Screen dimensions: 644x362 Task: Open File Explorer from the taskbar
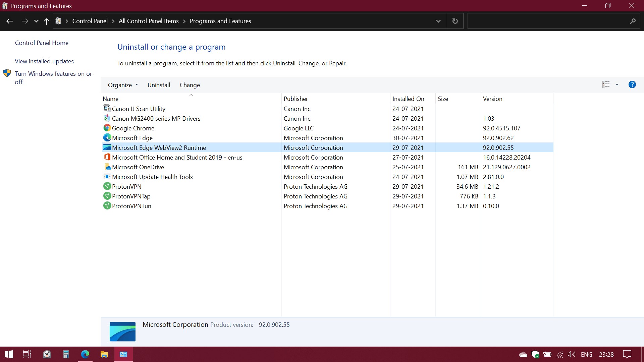point(104,354)
